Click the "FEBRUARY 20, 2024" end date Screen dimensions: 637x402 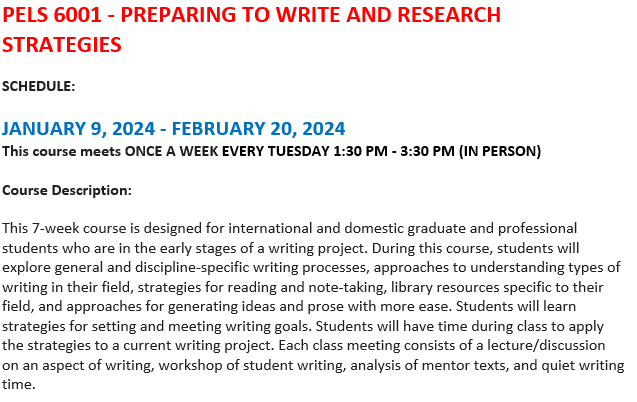point(259,129)
